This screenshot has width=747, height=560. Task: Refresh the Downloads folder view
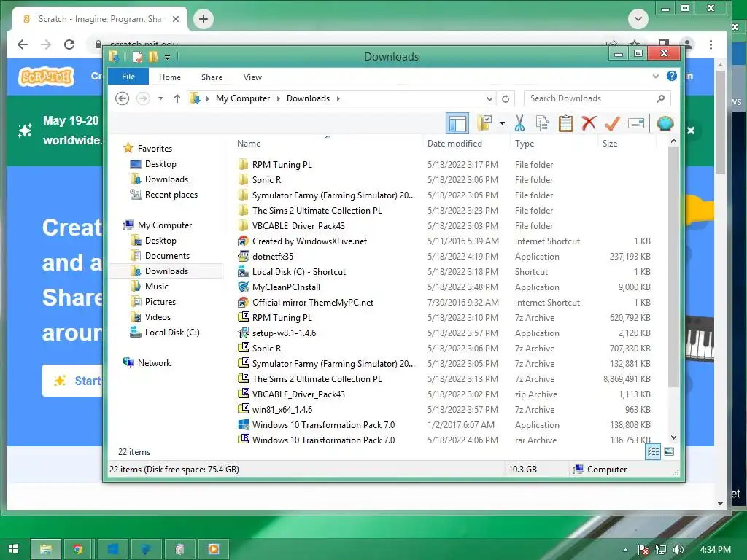(506, 98)
